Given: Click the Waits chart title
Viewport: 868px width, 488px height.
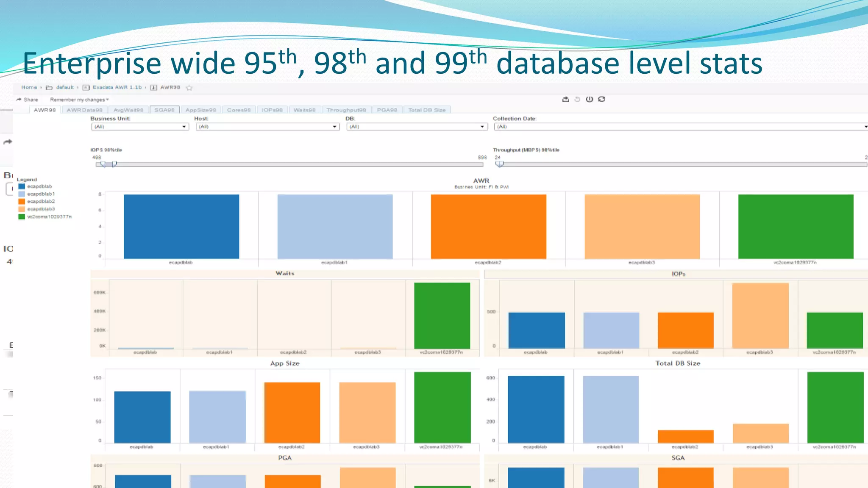Looking at the screenshot, I should (285, 274).
